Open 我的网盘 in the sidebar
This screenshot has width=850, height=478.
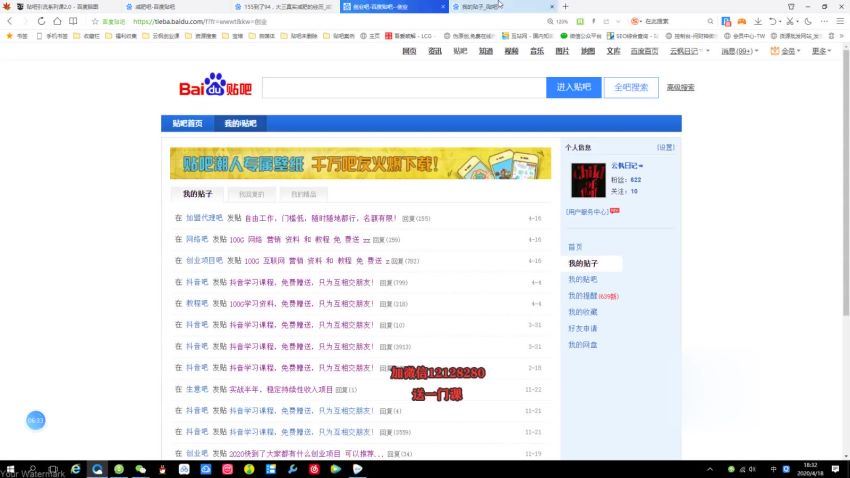coord(583,345)
